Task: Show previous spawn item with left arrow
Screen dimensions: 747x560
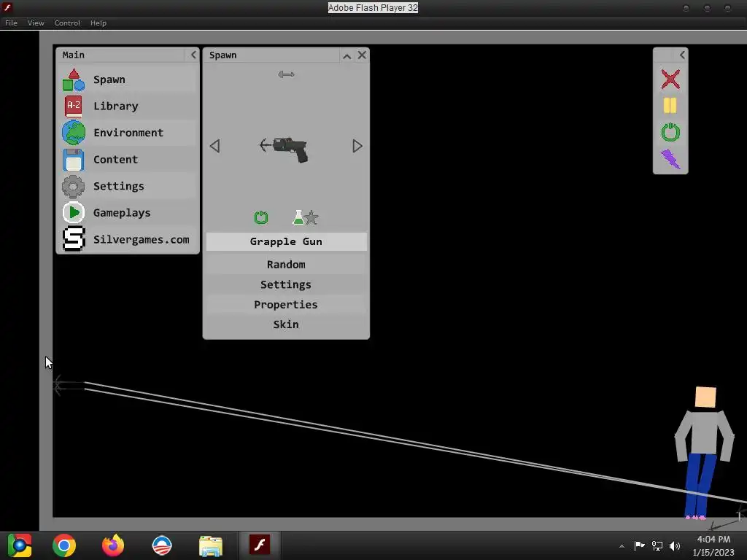Action: pos(215,146)
